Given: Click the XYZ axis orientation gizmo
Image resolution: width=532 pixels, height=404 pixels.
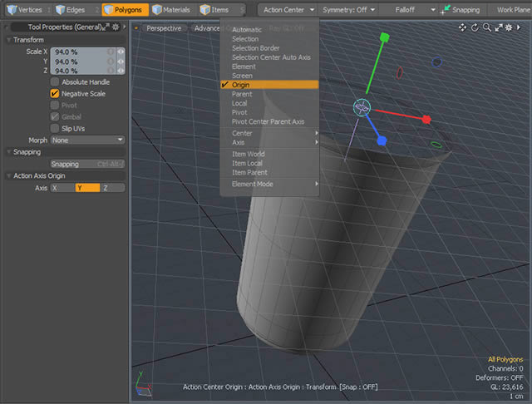Looking at the screenshot, I should (143, 385).
